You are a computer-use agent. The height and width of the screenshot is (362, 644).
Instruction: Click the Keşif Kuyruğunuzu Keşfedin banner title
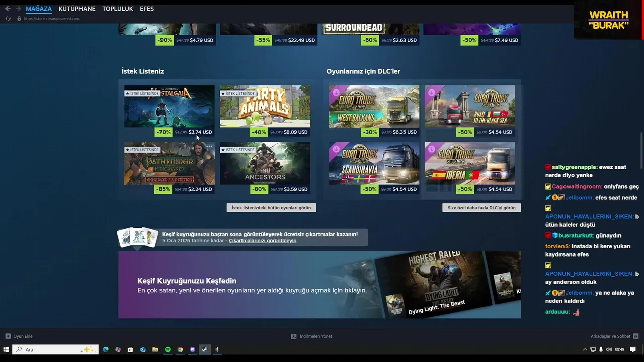pyautogui.click(x=187, y=281)
